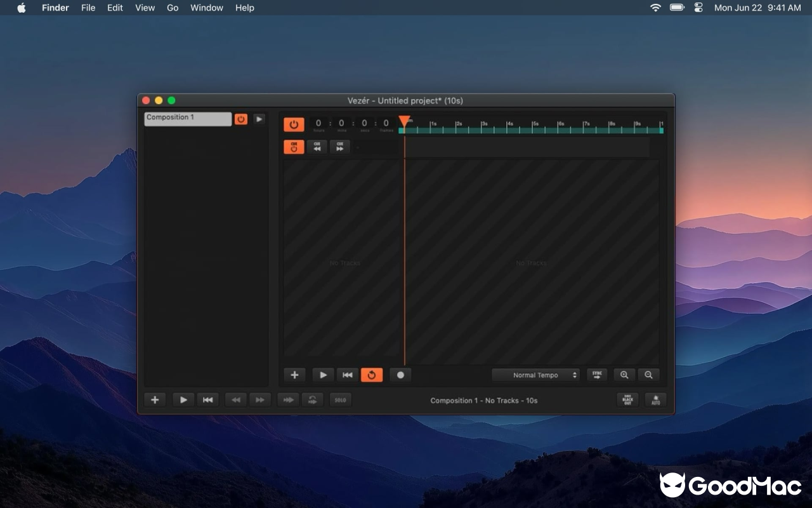This screenshot has height=508, width=812.
Task: Rewind the timeline to start in the track panel
Action: click(x=347, y=375)
